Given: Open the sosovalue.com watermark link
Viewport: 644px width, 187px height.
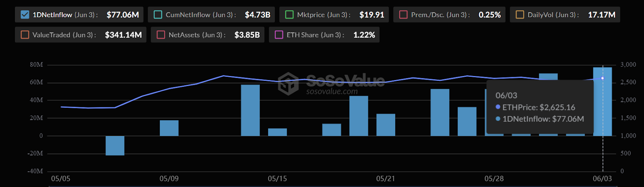Looking at the screenshot, I should pyautogui.click(x=332, y=92).
